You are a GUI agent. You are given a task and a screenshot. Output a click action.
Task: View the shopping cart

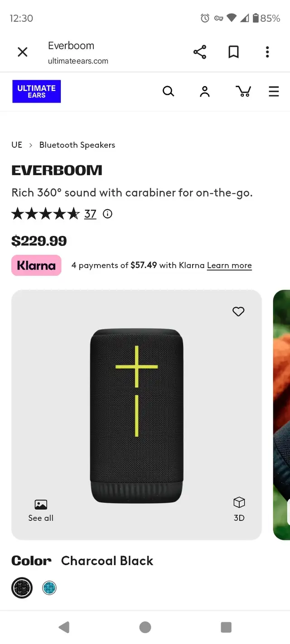243,91
